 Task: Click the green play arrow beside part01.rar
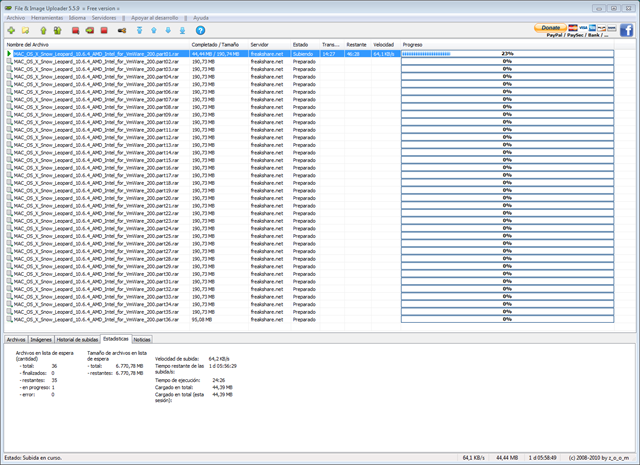[x=9, y=53]
